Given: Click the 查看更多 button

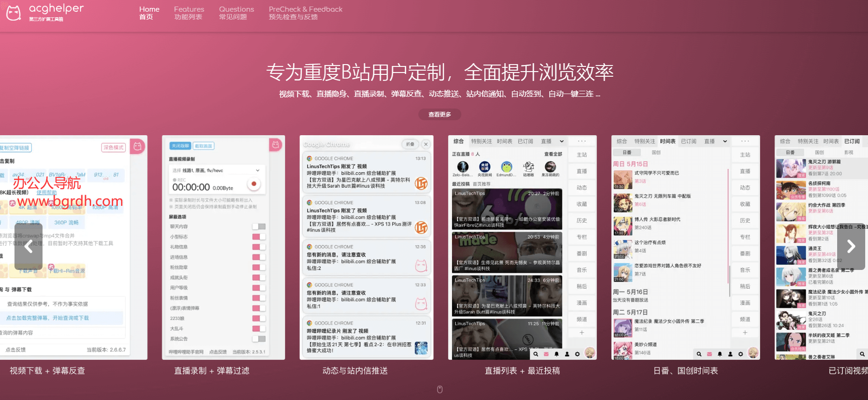Looking at the screenshot, I should pos(439,114).
